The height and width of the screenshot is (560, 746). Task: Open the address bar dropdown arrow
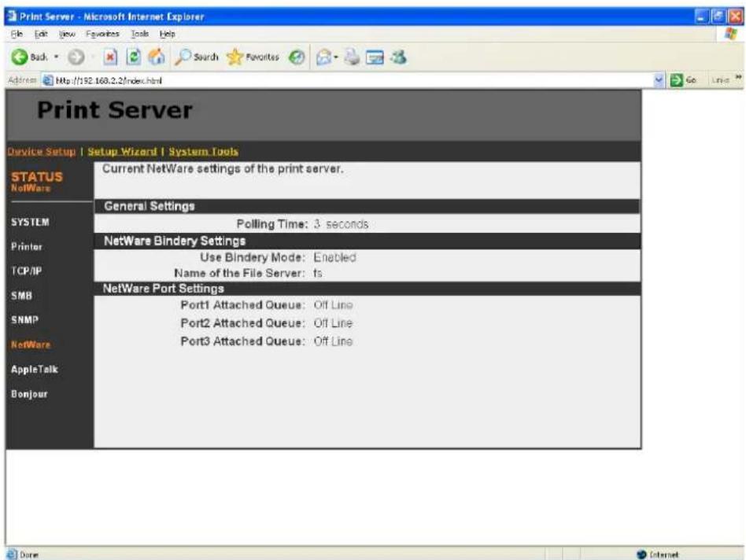click(659, 80)
